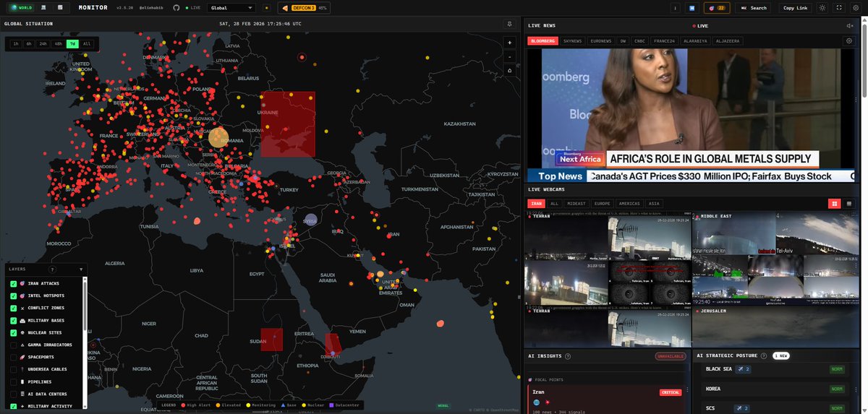868x414 pixels.
Task: Open AI Strategic Posture help icon
Action: coord(763,355)
